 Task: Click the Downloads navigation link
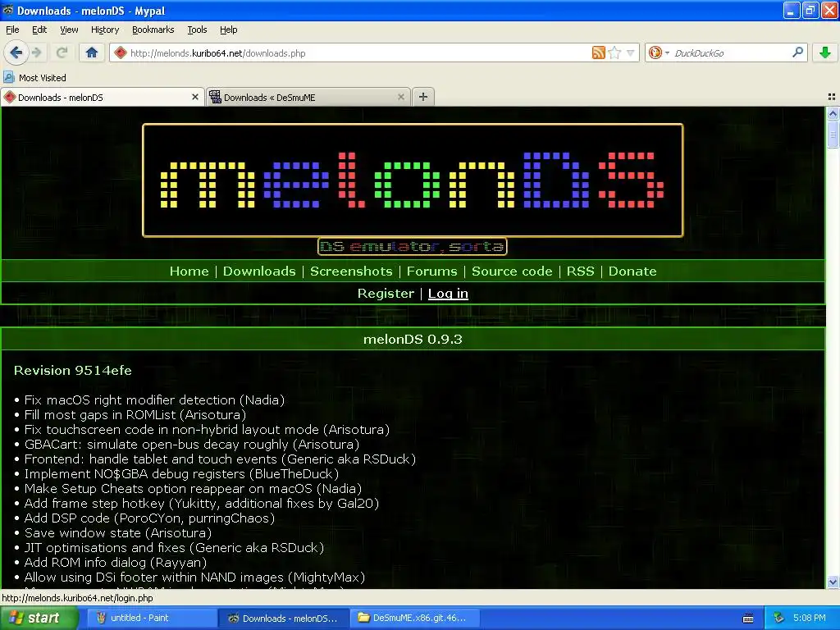259,271
